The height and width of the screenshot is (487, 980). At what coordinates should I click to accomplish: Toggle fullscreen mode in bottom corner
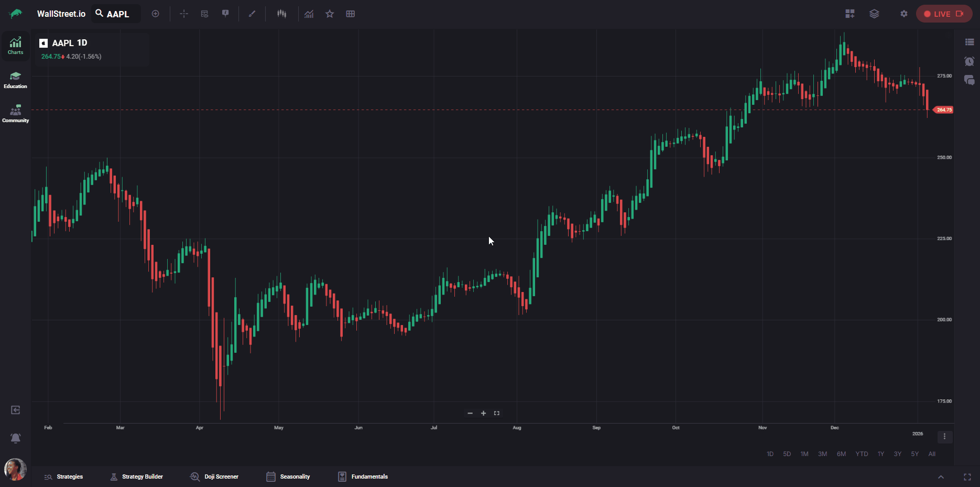tap(967, 477)
